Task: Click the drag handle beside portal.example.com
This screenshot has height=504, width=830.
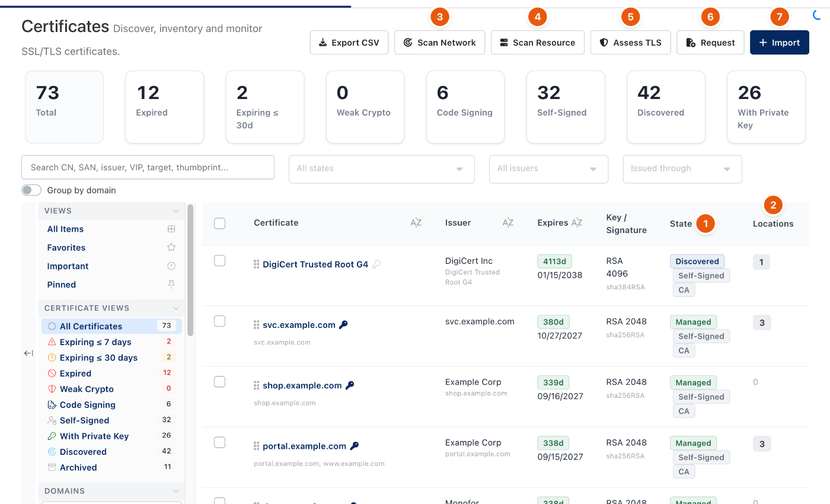Action: coord(256,446)
